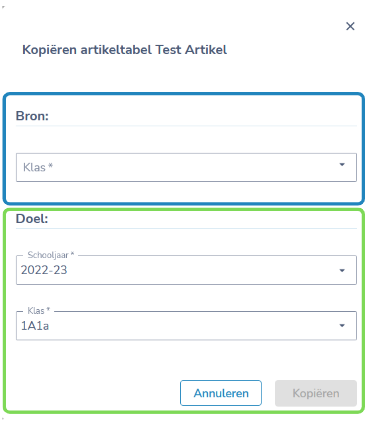
Task: Click the divider line beneath the Bron heading
Action: pos(186,126)
